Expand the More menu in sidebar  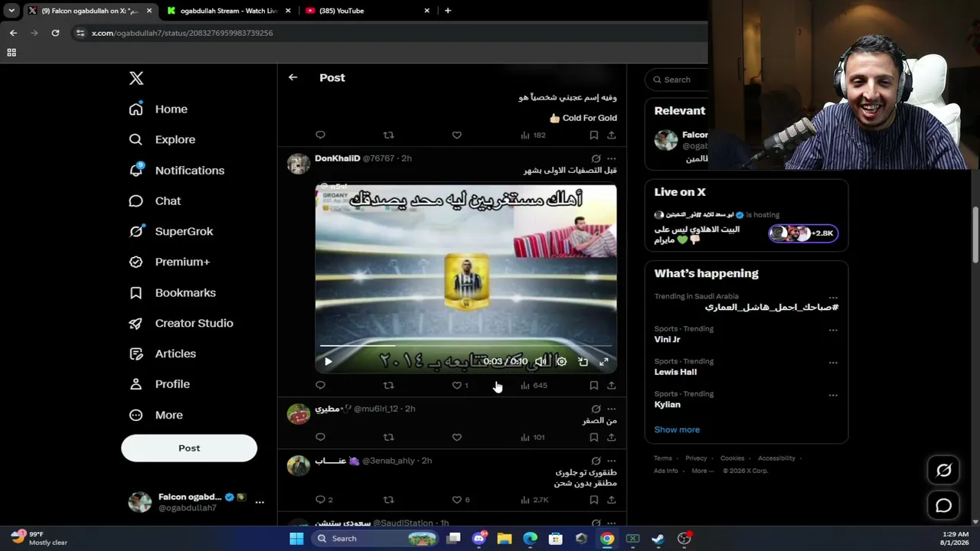point(156,415)
